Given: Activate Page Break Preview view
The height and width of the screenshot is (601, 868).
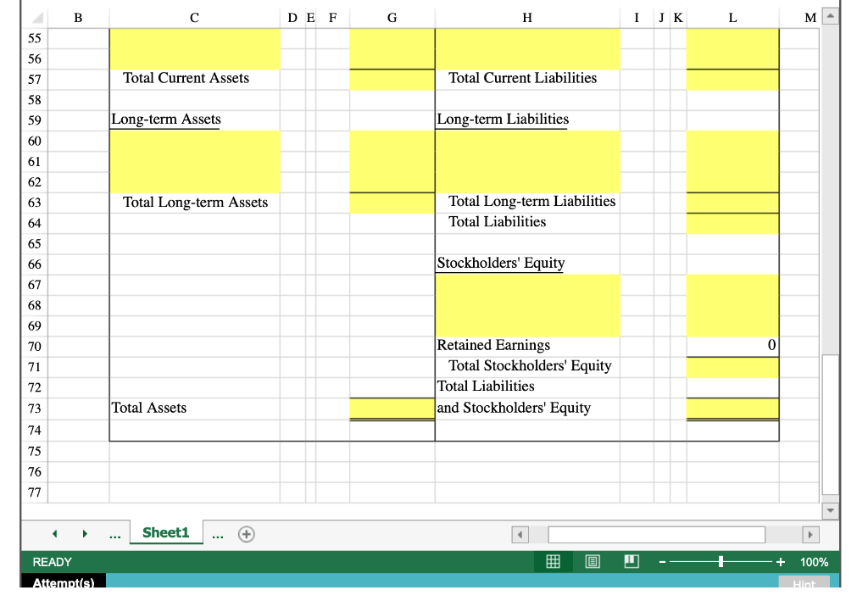Looking at the screenshot, I should click(x=631, y=561).
